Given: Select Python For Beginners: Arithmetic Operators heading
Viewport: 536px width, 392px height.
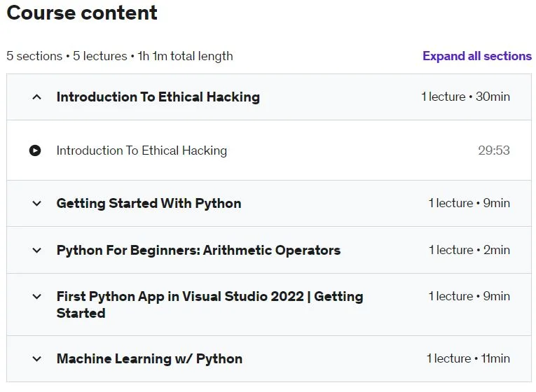Looking at the screenshot, I should (198, 251).
